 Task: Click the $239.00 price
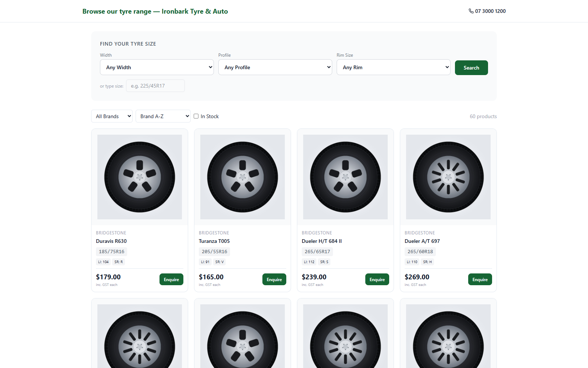314,277
